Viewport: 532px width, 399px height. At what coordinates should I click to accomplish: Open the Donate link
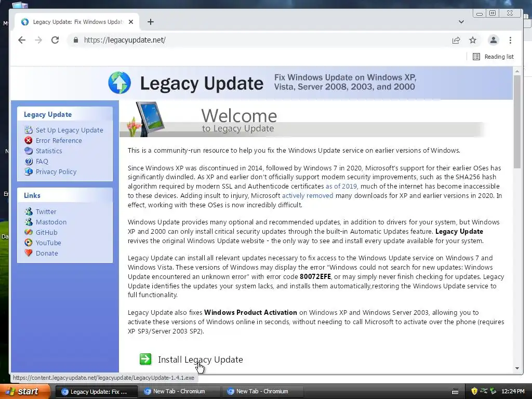point(47,253)
